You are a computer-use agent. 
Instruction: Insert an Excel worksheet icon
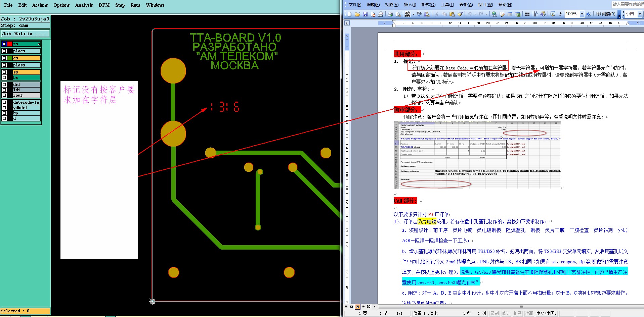517,14
